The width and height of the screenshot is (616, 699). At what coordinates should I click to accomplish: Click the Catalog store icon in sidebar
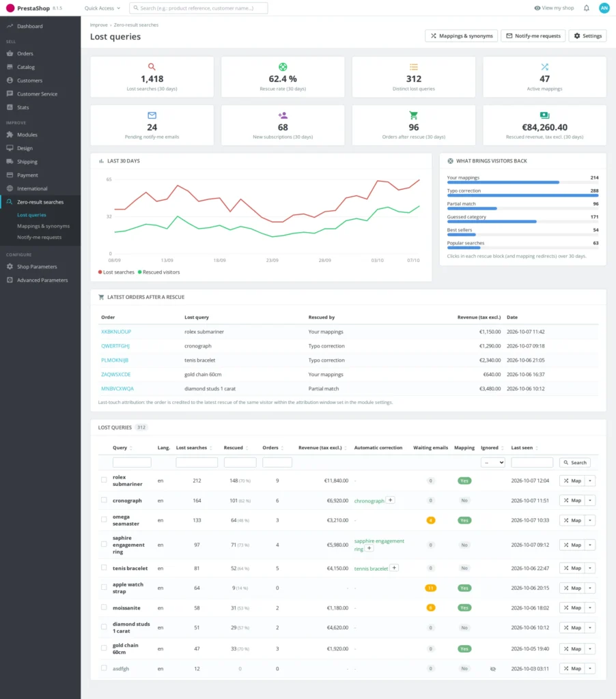(x=10, y=67)
